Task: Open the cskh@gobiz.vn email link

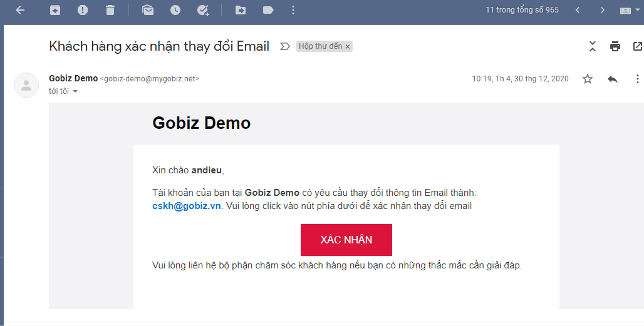Action: tap(187, 206)
